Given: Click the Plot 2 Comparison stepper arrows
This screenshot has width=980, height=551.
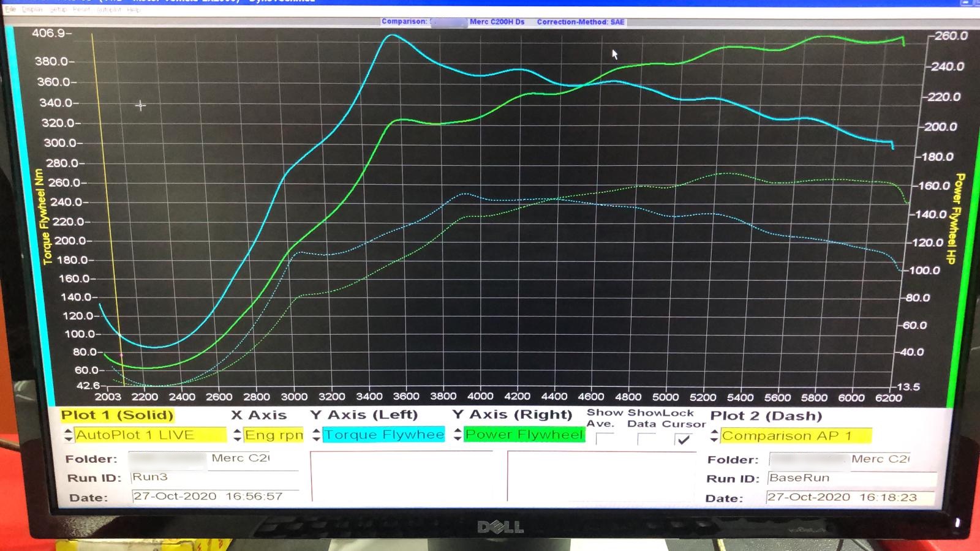Looking at the screenshot, I should click(x=714, y=437).
